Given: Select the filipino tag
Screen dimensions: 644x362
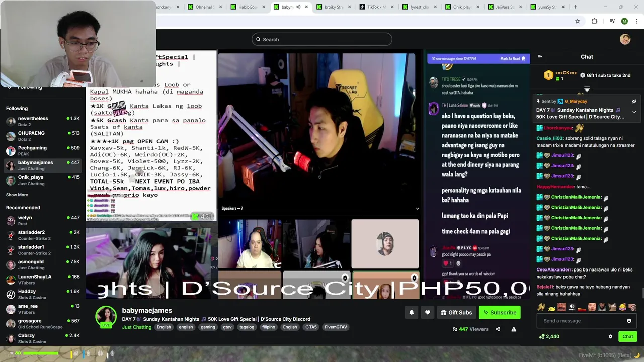Looking at the screenshot, I should pyautogui.click(x=269, y=327).
